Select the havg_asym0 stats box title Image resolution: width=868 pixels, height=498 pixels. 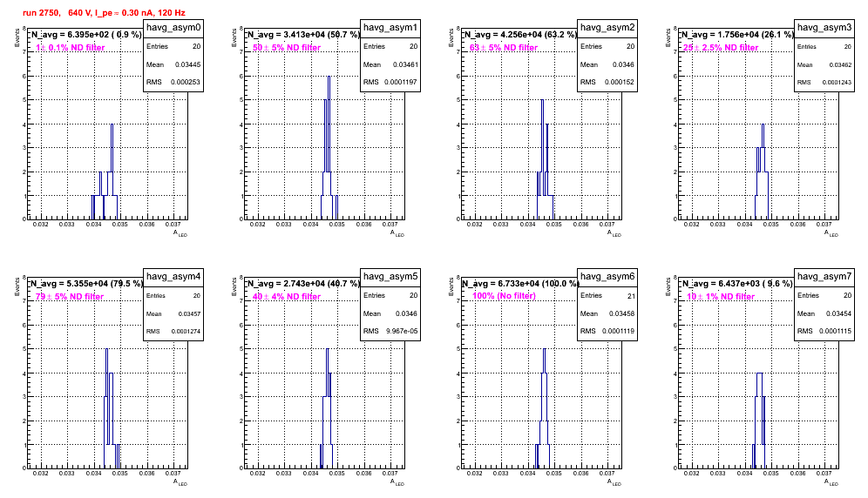(173, 28)
